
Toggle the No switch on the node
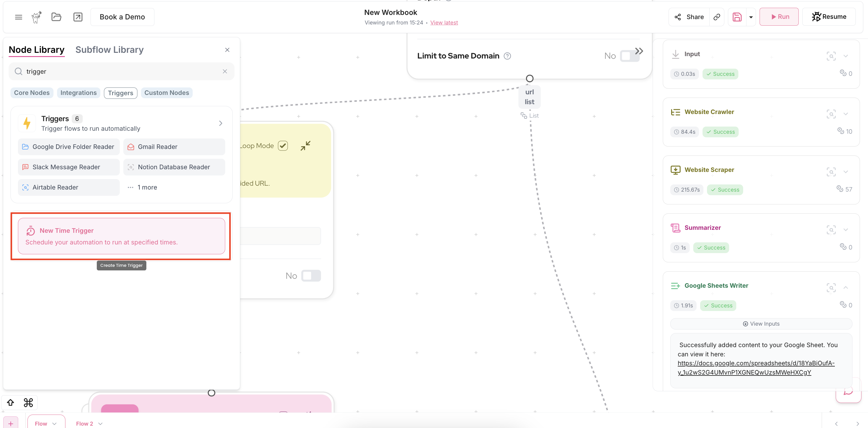click(311, 276)
